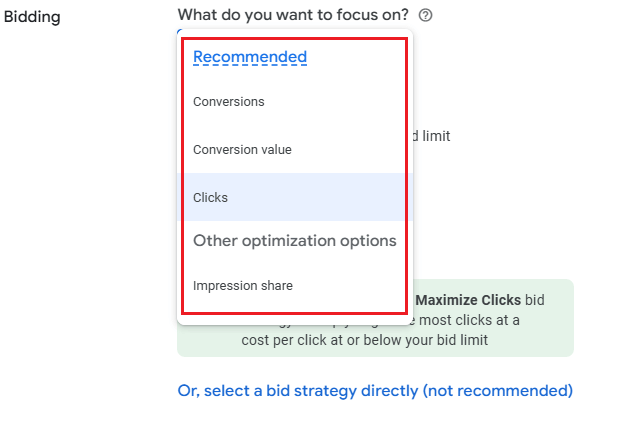The width and height of the screenshot is (638, 421).
Task: Click the word 'Bidding' at the far left
Action: (x=33, y=17)
